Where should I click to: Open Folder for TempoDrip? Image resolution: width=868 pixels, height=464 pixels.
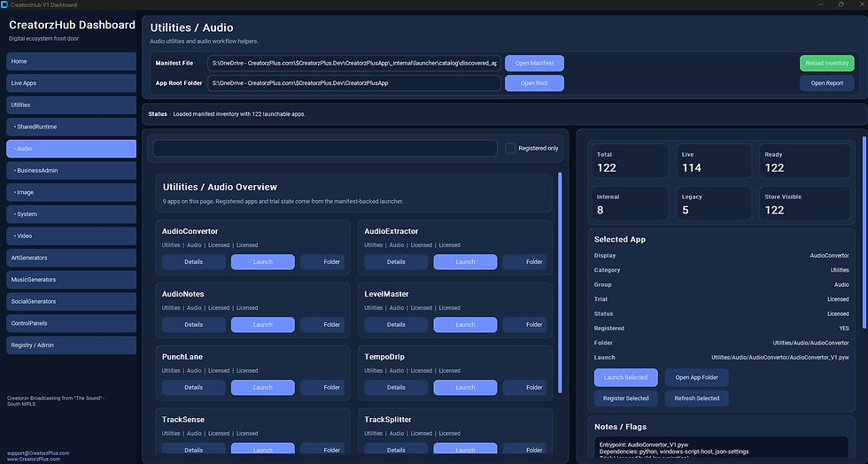[x=526, y=388]
